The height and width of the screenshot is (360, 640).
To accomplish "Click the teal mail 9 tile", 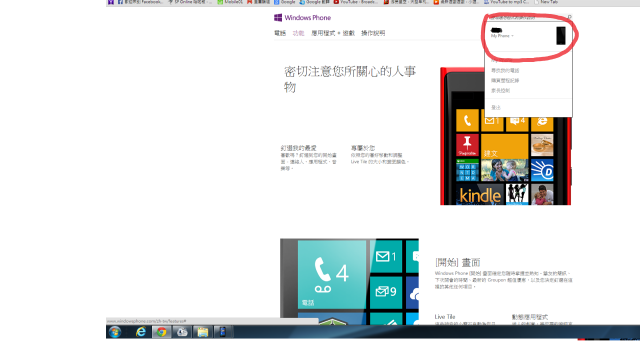I will [386, 292].
